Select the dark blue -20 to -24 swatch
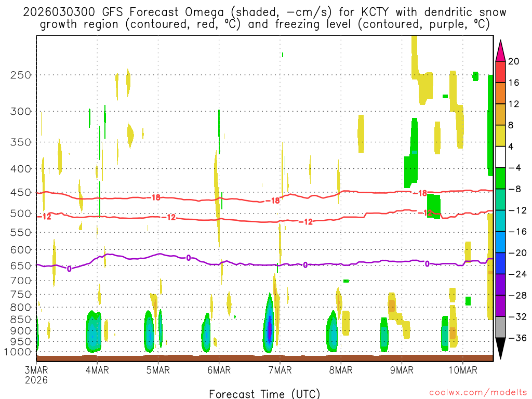532x399 pixels. pos(500,263)
